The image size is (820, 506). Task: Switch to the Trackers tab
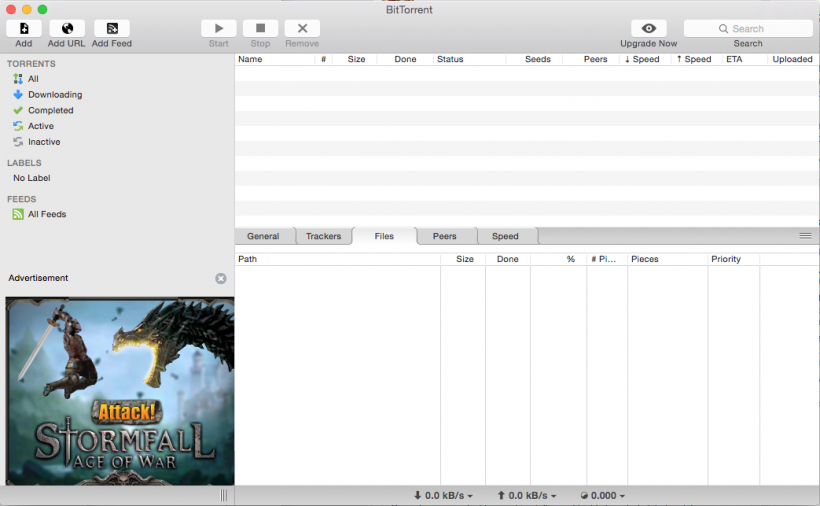point(323,236)
